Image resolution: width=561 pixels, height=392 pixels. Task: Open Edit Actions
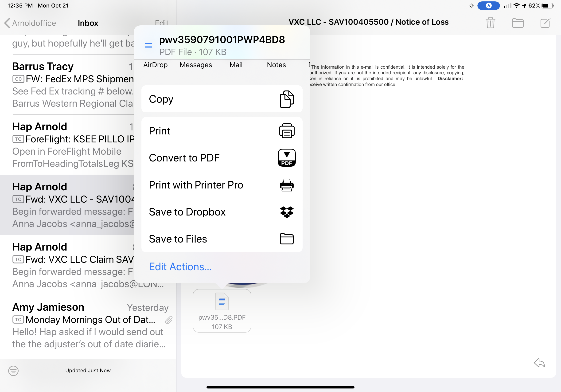point(180,267)
